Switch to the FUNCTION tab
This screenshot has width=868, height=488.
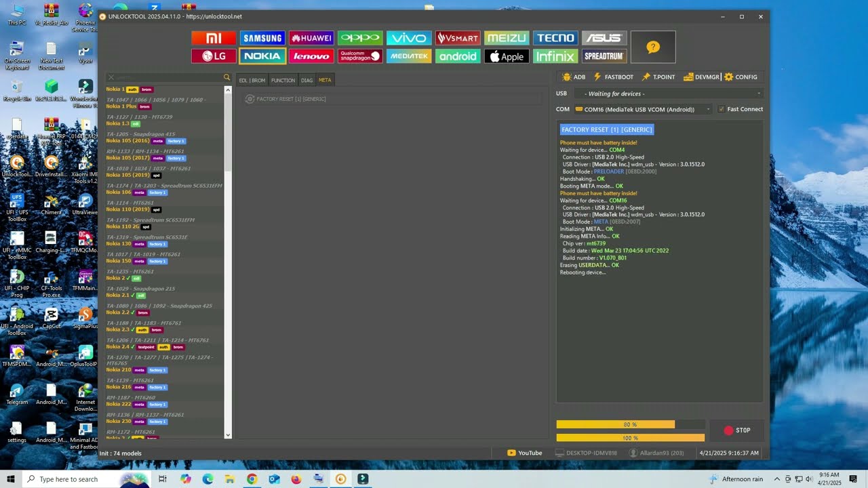click(x=283, y=80)
